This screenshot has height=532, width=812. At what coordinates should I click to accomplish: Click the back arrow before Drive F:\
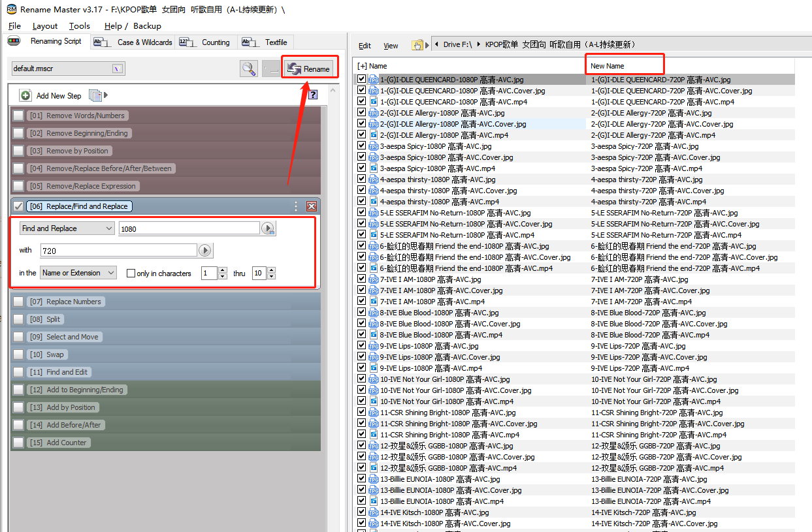tap(436, 44)
